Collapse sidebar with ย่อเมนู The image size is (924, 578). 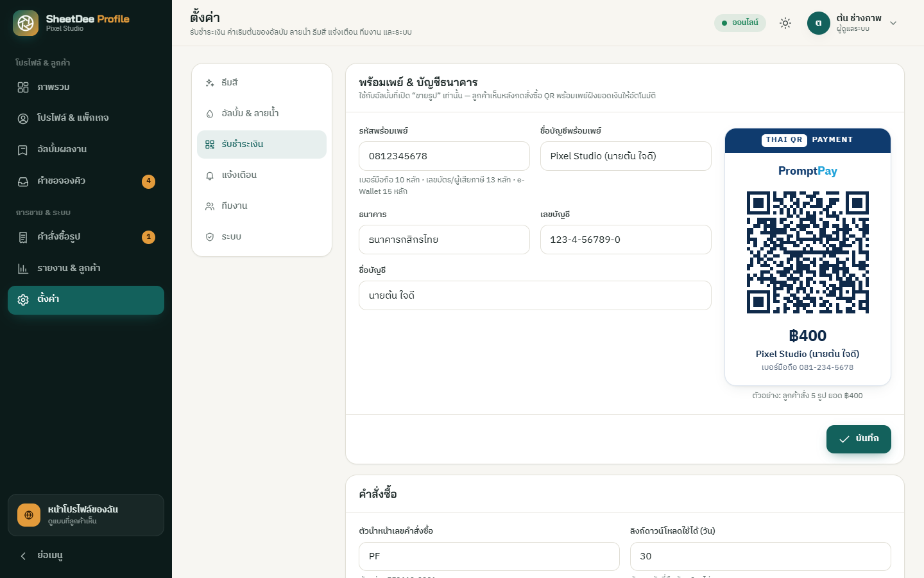86,556
